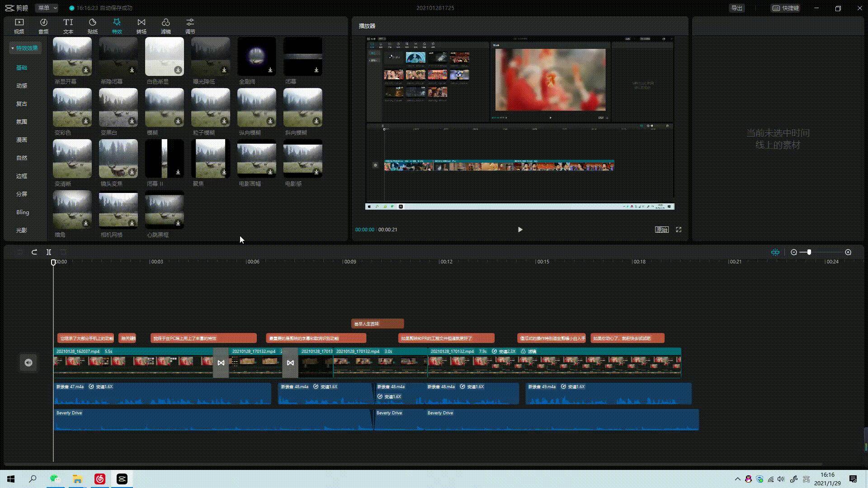Preview the 闭幕 effect thumbnail

point(302,56)
